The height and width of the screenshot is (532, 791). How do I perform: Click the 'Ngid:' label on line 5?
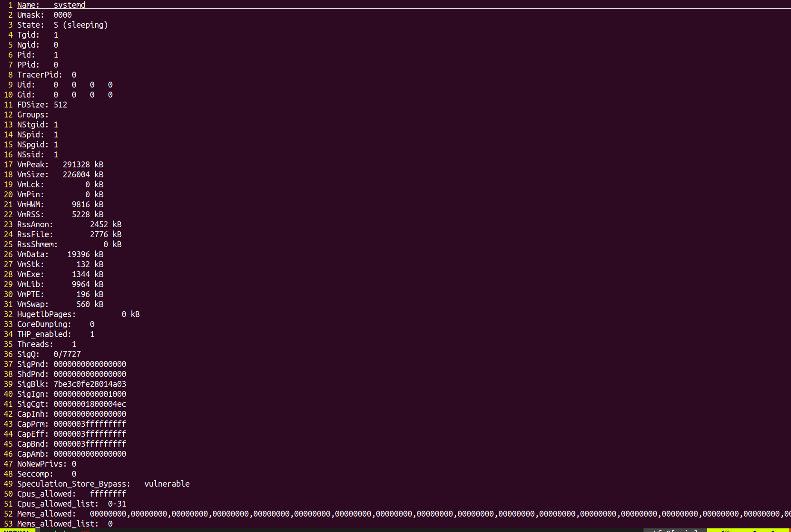[x=29, y=45]
